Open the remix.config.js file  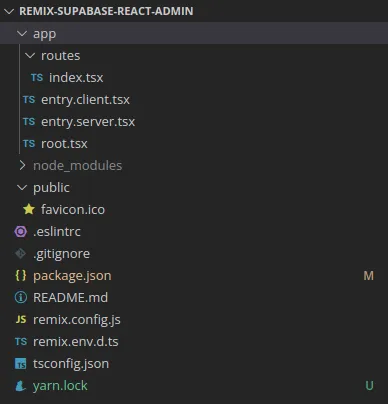(77, 320)
